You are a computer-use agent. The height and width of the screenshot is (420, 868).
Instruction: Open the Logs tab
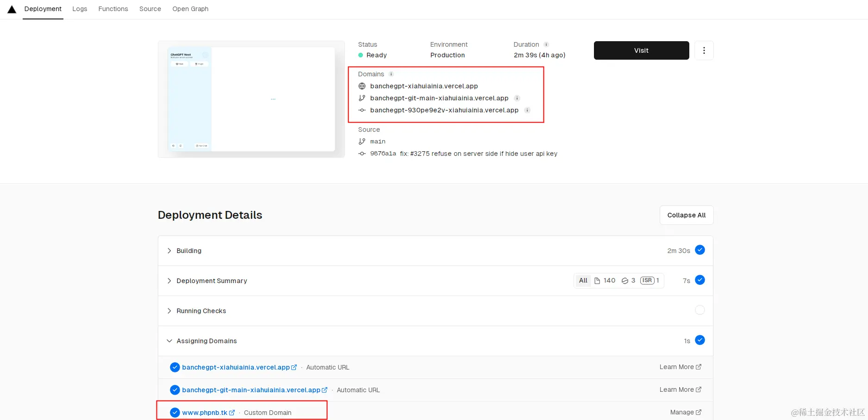[80, 9]
